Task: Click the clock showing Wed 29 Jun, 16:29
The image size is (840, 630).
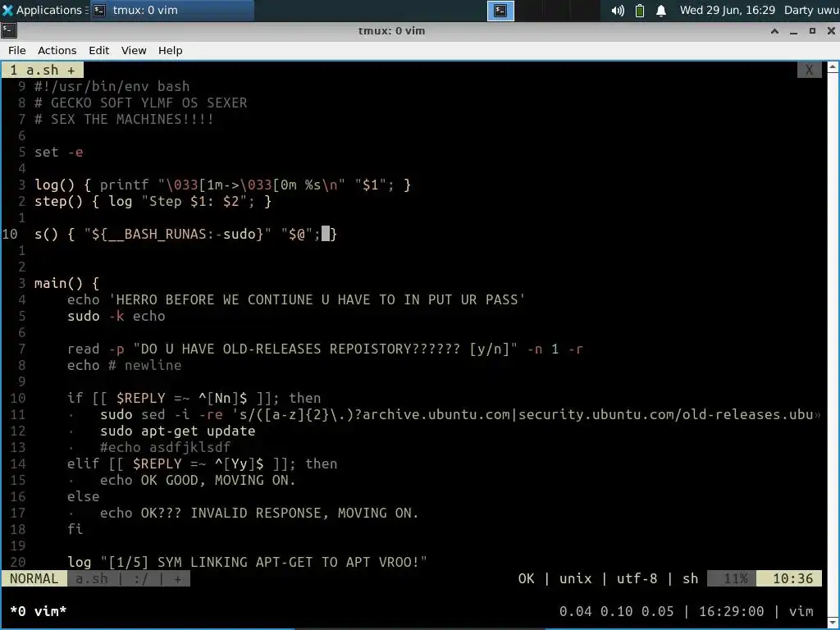Action: click(727, 10)
